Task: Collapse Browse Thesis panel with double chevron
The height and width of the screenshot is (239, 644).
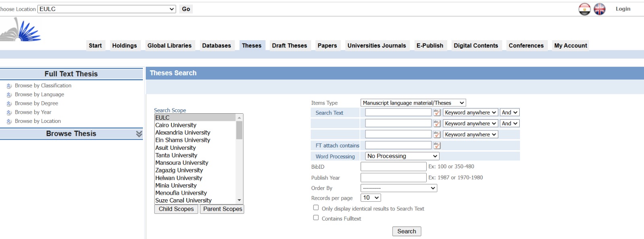Action: [139, 134]
